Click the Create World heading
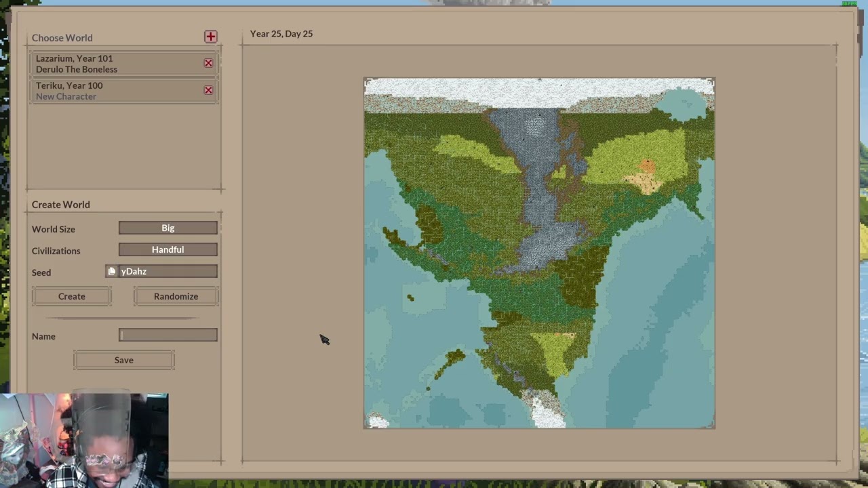The width and height of the screenshot is (868, 488). [x=61, y=205]
